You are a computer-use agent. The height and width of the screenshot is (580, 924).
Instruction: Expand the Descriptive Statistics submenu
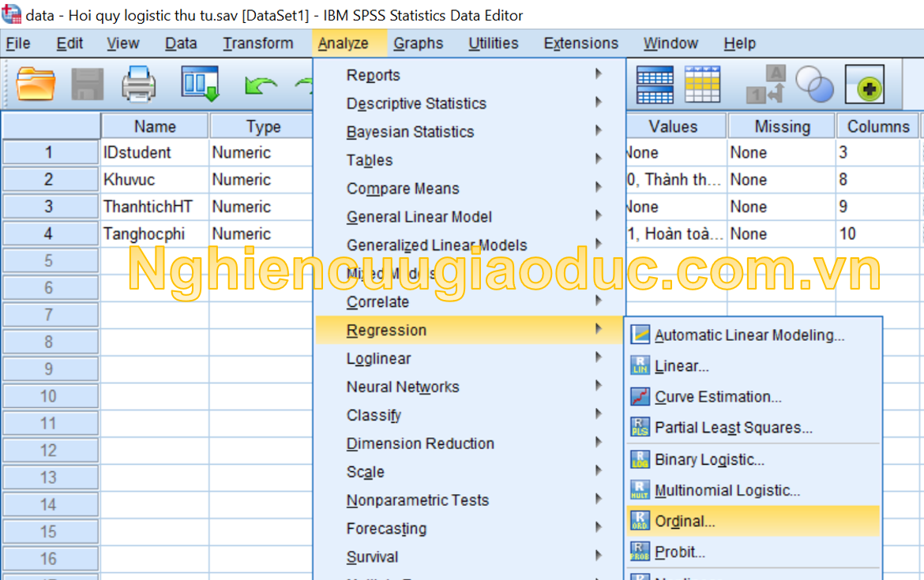click(416, 103)
